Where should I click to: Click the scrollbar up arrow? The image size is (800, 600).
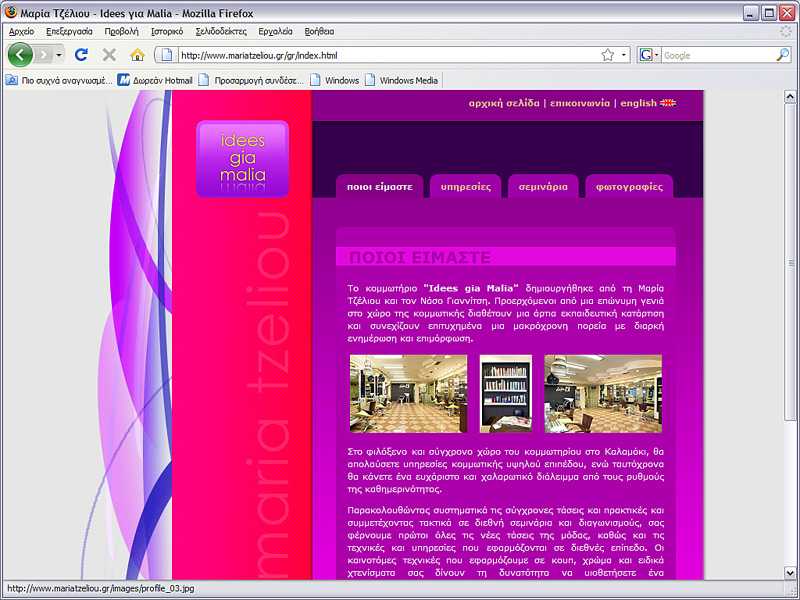tap(790, 96)
